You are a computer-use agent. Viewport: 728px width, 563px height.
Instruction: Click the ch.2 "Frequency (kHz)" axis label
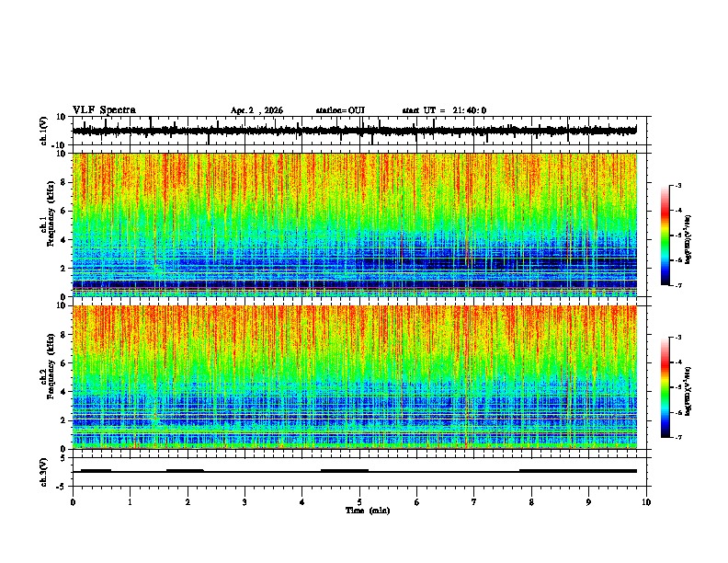click(x=51, y=366)
